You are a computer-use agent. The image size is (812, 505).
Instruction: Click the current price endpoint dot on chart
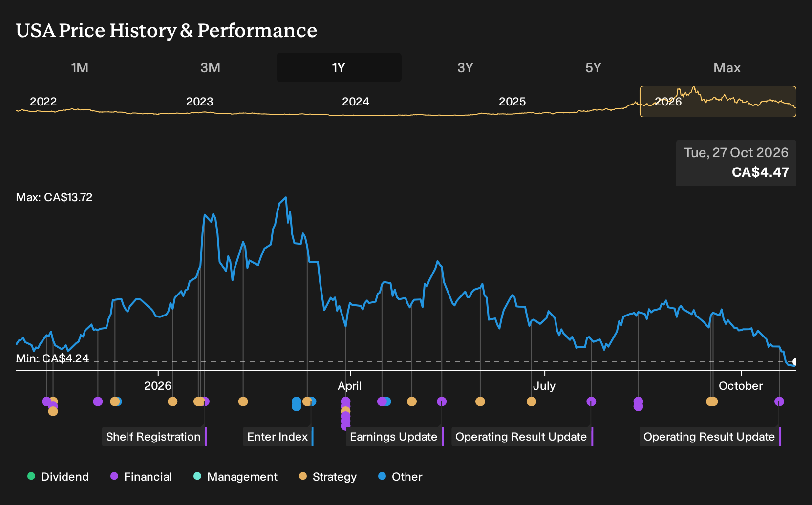pos(795,362)
